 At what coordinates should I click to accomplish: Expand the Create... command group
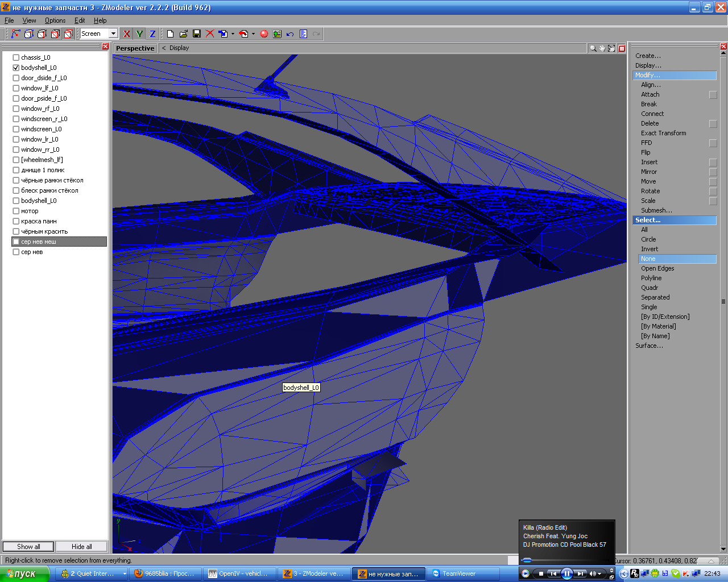[x=648, y=56]
